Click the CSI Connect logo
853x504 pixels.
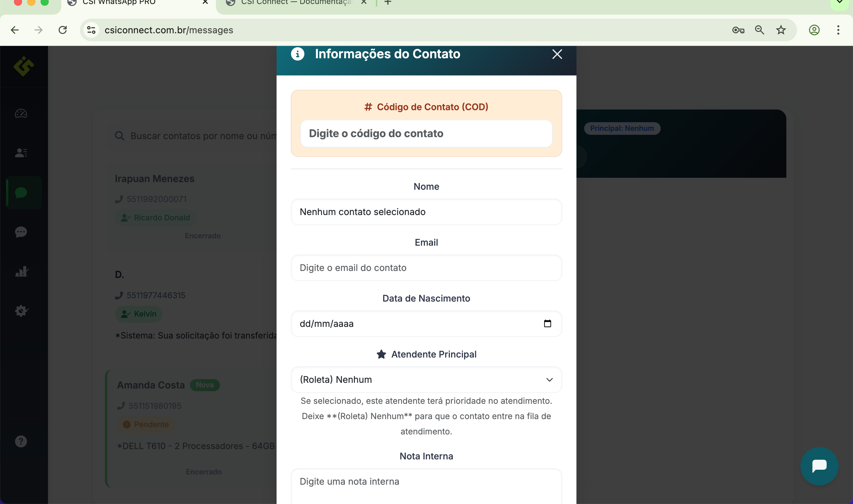coord(24,67)
